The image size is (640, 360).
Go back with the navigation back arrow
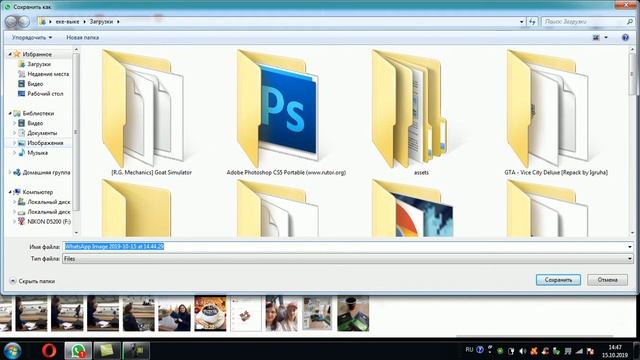(x=11, y=21)
